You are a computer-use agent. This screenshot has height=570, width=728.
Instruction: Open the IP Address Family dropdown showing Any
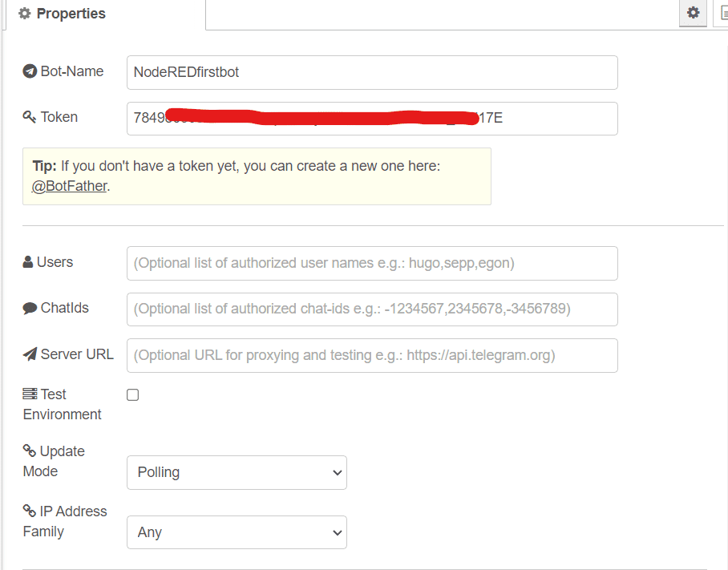click(x=237, y=532)
